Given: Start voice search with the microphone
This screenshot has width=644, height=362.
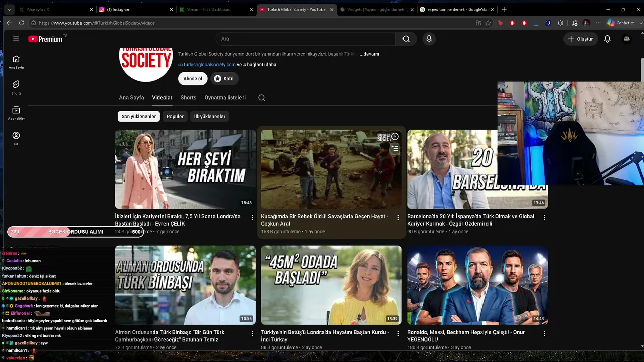Looking at the screenshot, I should [x=429, y=39].
